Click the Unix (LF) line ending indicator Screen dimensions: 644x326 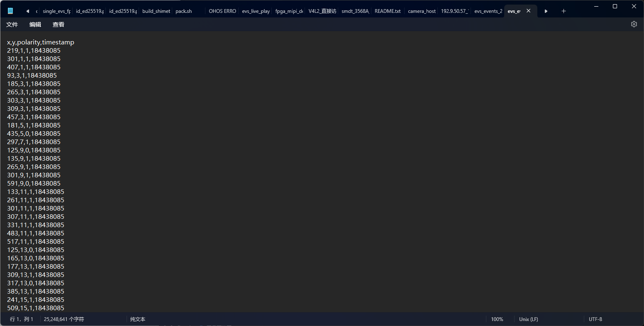pos(528,319)
